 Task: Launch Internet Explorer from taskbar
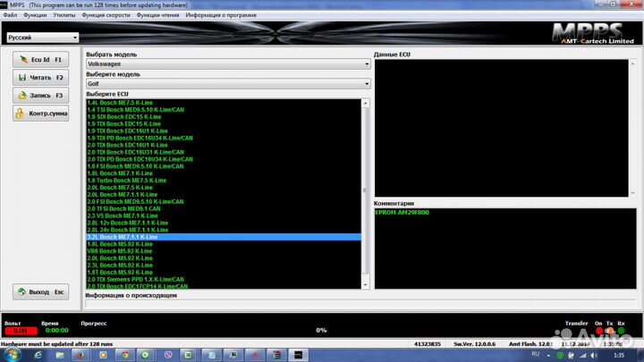click(x=38, y=355)
